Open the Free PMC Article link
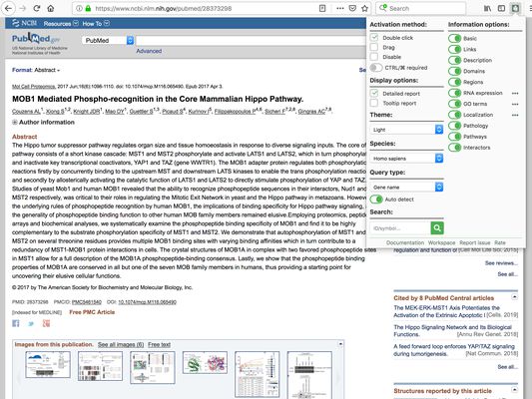 pos(92,312)
